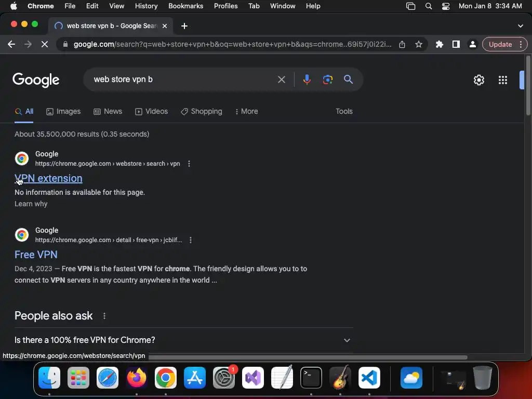Screen dimensions: 532x399
Task: Close the 'web store vpn b' tab
Action: click(x=165, y=26)
